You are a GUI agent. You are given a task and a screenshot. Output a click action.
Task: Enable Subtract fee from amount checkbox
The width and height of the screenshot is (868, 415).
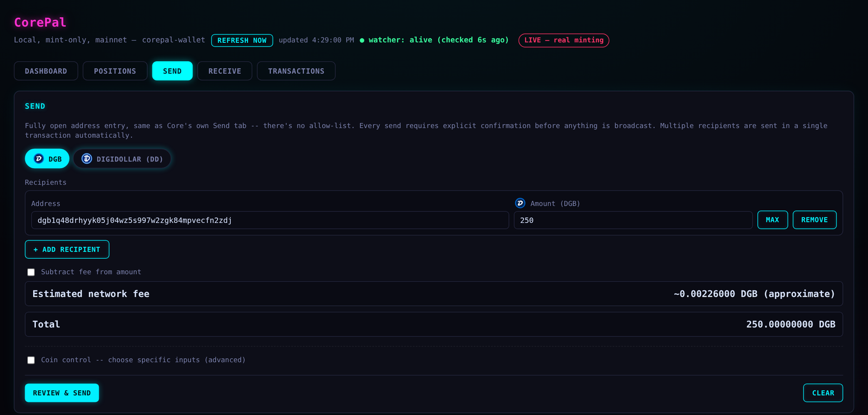(x=31, y=272)
